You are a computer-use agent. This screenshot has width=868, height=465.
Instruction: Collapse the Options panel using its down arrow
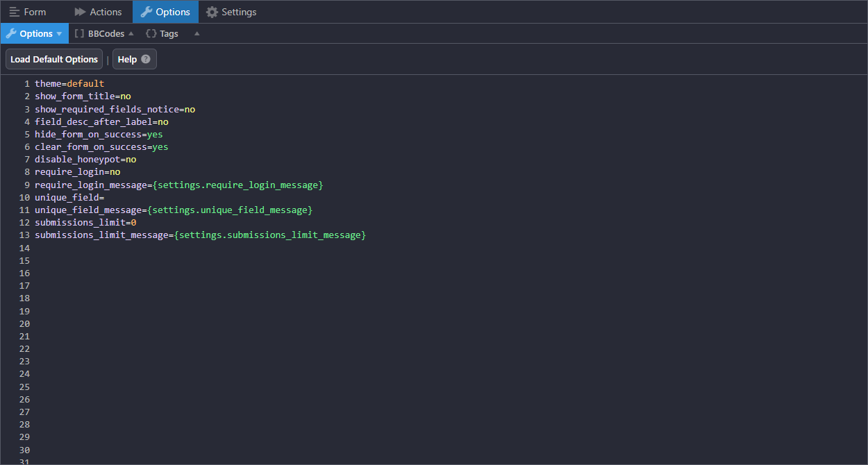(x=59, y=34)
